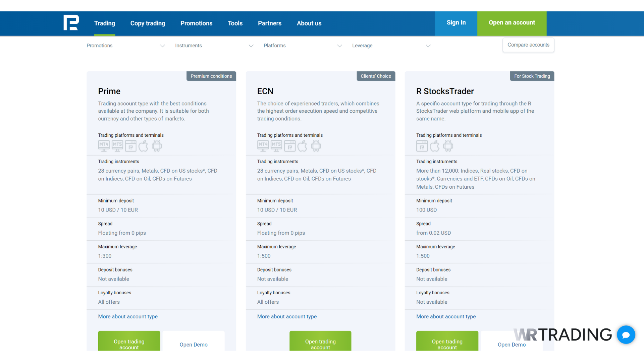Open trading account for Prime

click(x=129, y=341)
